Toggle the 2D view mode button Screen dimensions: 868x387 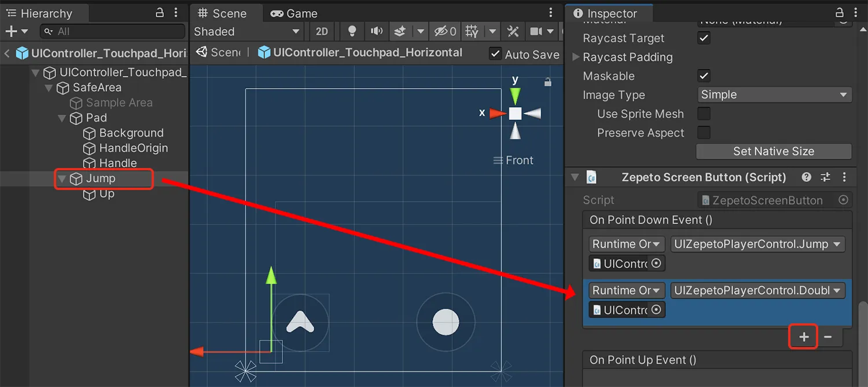pyautogui.click(x=322, y=31)
